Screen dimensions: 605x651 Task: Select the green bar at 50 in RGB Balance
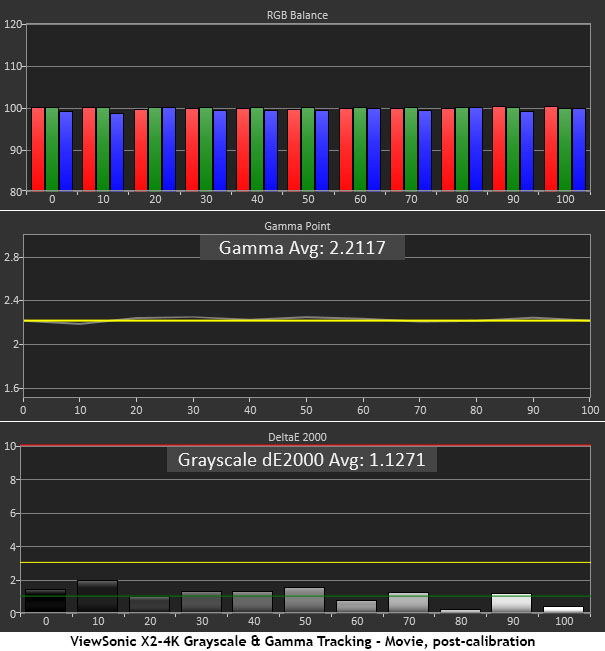(308, 149)
